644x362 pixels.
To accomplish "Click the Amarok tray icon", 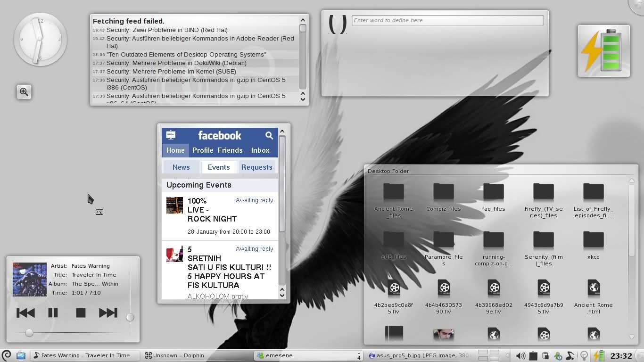I will pyautogui.click(x=570, y=355).
